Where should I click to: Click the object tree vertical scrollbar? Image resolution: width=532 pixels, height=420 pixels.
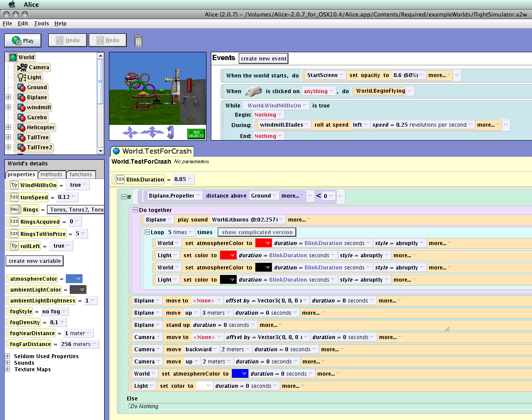click(100, 104)
